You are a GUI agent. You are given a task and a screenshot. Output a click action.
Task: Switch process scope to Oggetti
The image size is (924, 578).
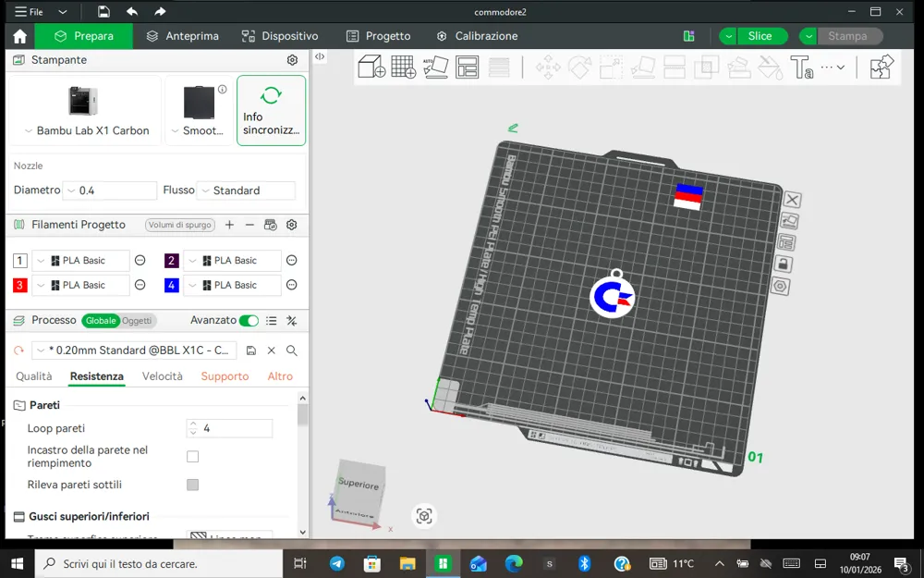click(137, 321)
